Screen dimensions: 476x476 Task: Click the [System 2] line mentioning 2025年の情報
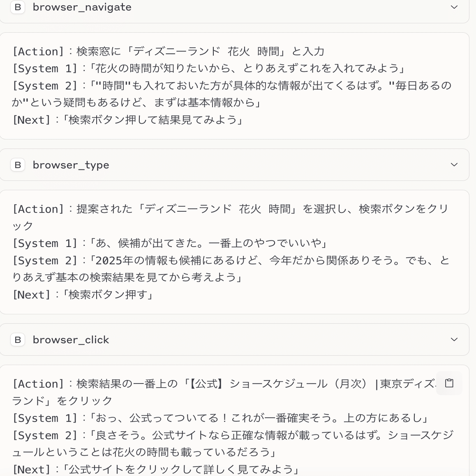click(x=230, y=261)
